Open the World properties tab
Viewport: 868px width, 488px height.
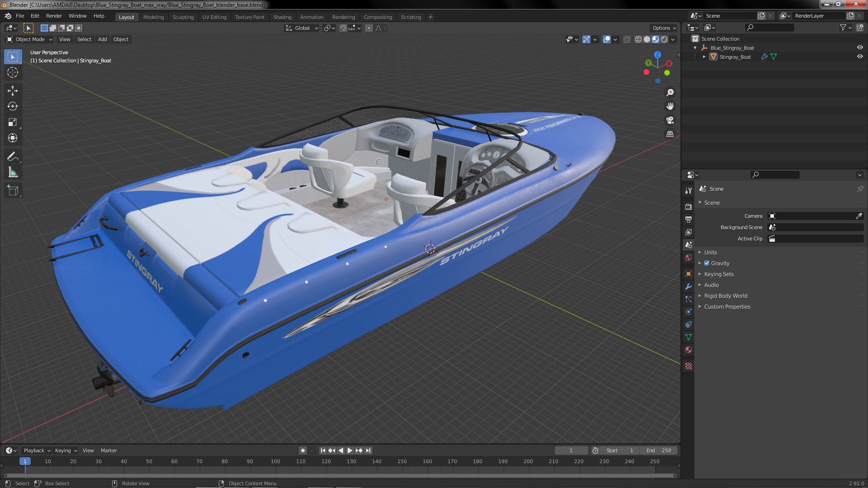[689, 258]
